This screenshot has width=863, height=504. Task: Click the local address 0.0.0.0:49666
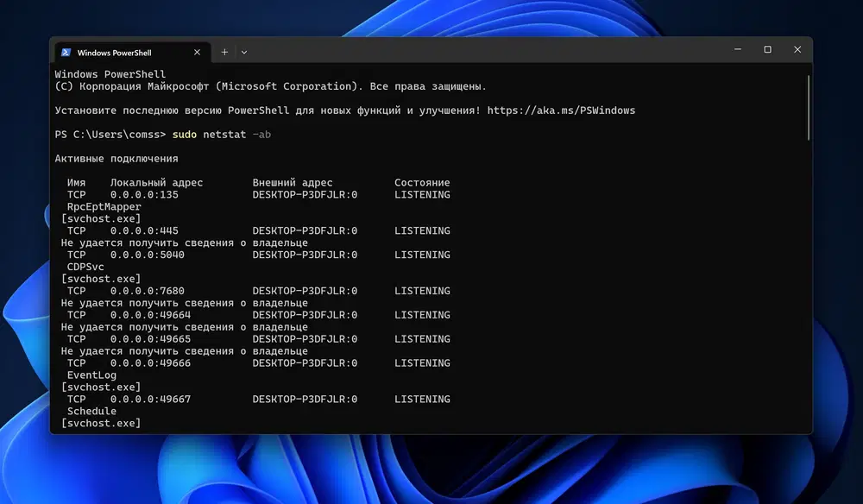tap(150, 363)
